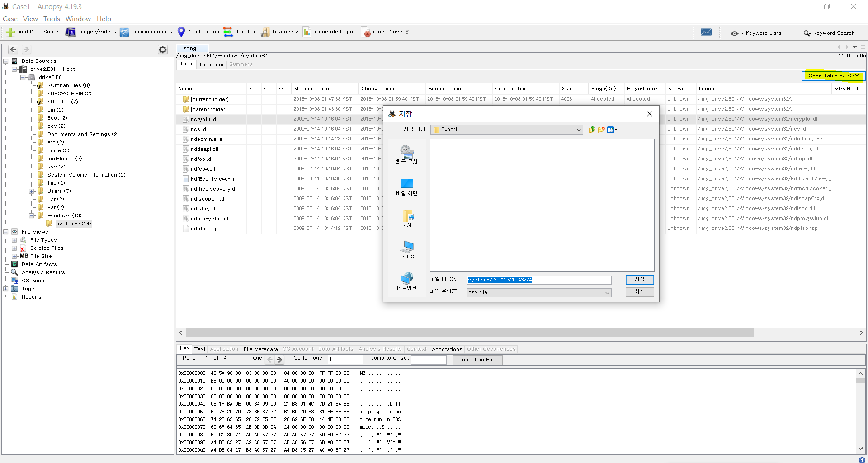The width and height of the screenshot is (868, 463).
Task: Click the file name input field
Action: [539, 280]
